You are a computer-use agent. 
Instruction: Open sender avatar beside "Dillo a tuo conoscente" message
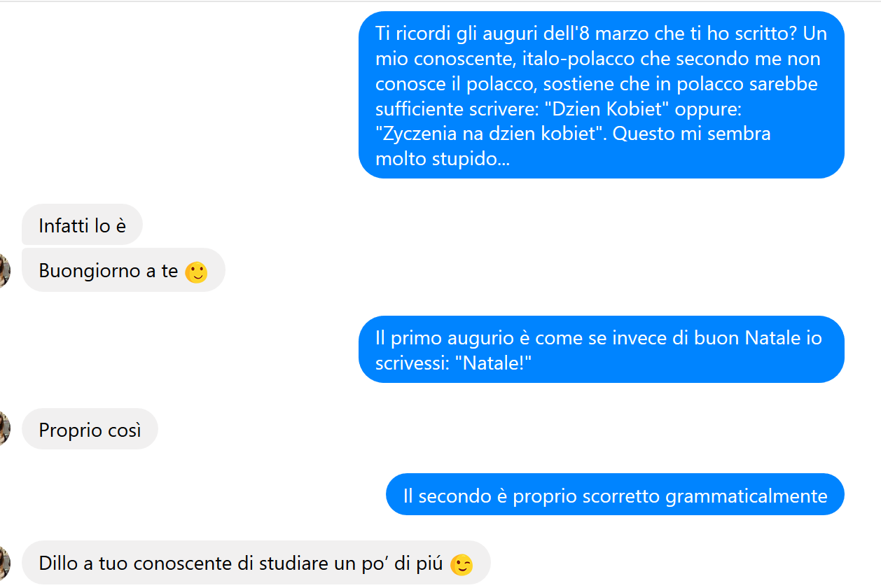click(4, 562)
